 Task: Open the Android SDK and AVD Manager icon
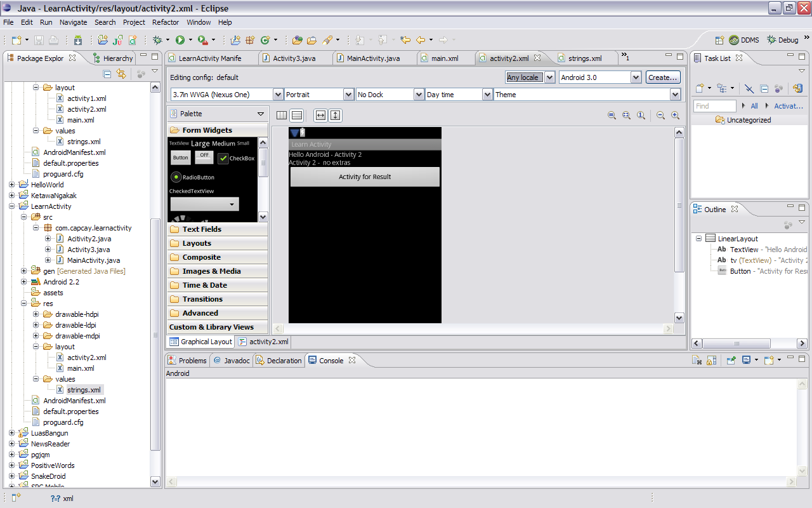pyautogui.click(x=78, y=40)
